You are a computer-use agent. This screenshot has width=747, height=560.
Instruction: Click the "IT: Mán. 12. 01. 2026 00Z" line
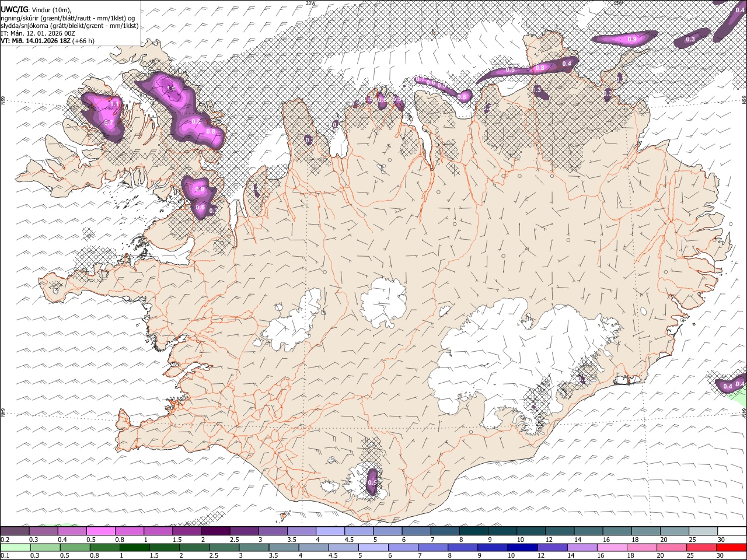point(38,33)
